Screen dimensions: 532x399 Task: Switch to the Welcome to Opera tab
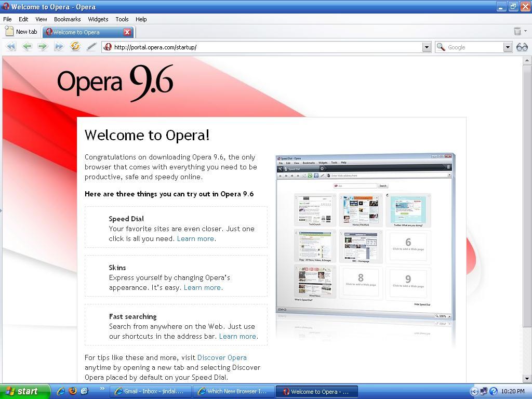(87, 32)
